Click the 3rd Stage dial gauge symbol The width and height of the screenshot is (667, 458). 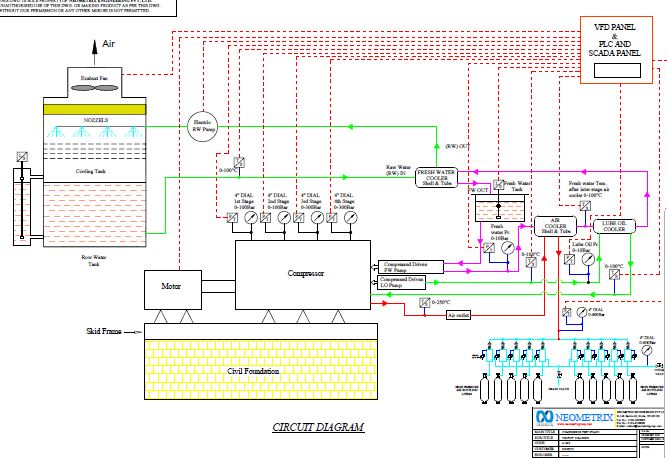pyautogui.click(x=317, y=218)
